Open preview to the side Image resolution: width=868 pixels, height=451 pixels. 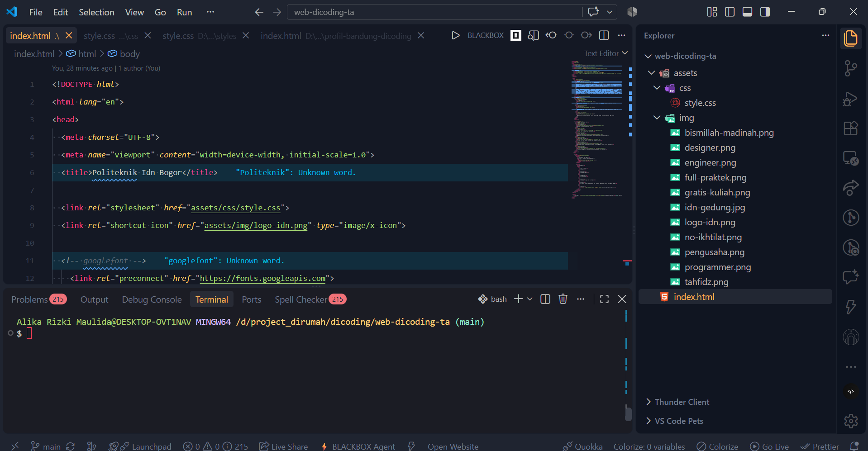click(x=534, y=35)
